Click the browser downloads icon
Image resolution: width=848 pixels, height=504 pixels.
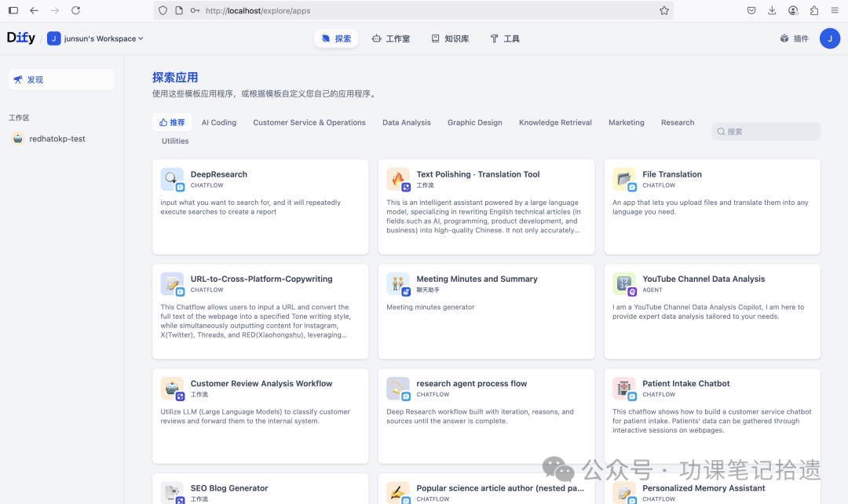(x=772, y=10)
